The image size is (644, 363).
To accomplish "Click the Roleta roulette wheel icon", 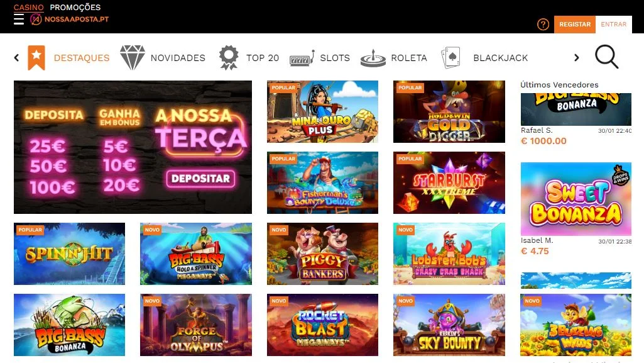I will tap(373, 58).
